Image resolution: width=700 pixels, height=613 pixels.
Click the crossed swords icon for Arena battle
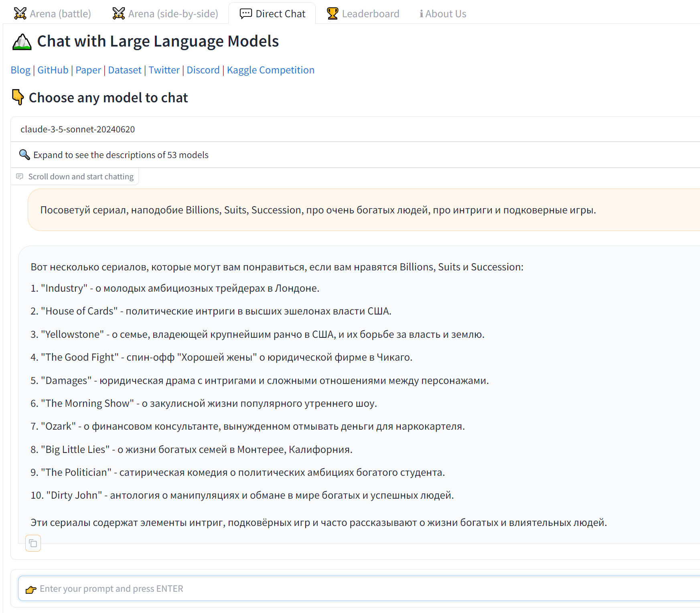coord(20,14)
